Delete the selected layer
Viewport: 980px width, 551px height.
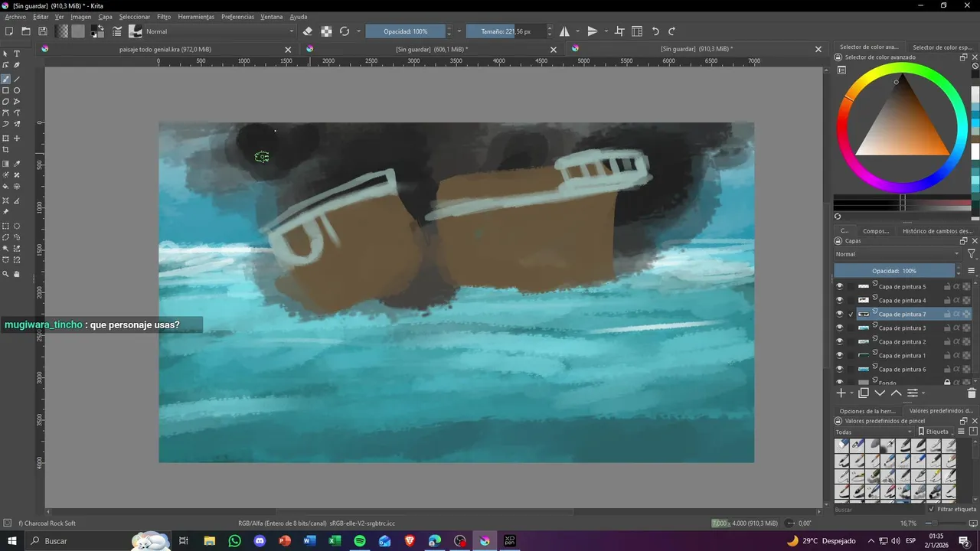pyautogui.click(x=972, y=393)
